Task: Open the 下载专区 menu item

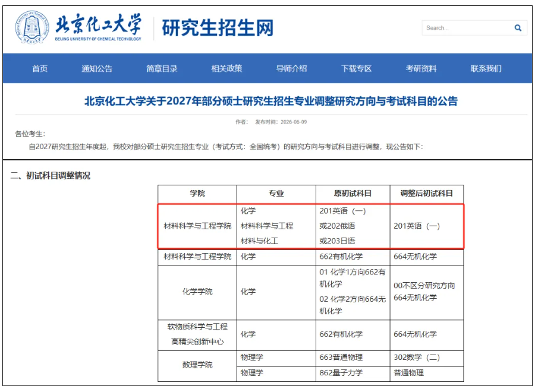Action: pos(356,68)
